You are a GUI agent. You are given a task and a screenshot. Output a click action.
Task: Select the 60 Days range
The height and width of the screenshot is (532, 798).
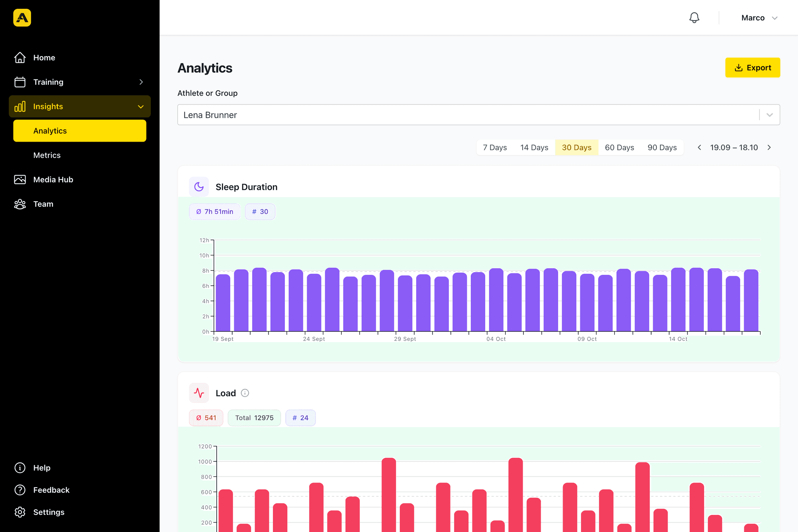pyautogui.click(x=619, y=147)
